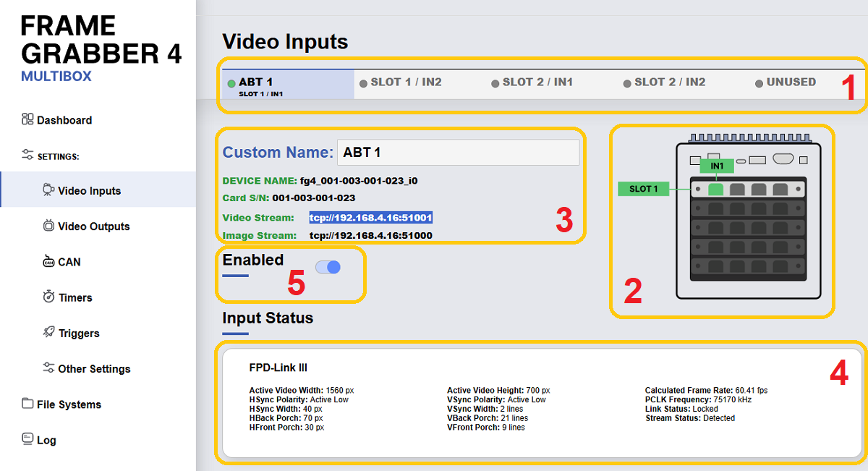This screenshot has height=471, width=868.
Task: Click the Custom Name text field
Action: (458, 153)
